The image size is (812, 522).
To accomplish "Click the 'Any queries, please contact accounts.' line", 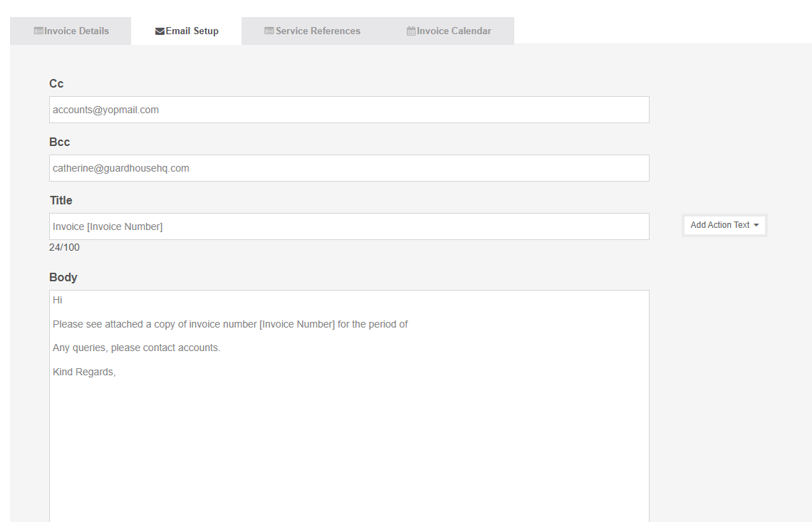I will coord(137,348).
